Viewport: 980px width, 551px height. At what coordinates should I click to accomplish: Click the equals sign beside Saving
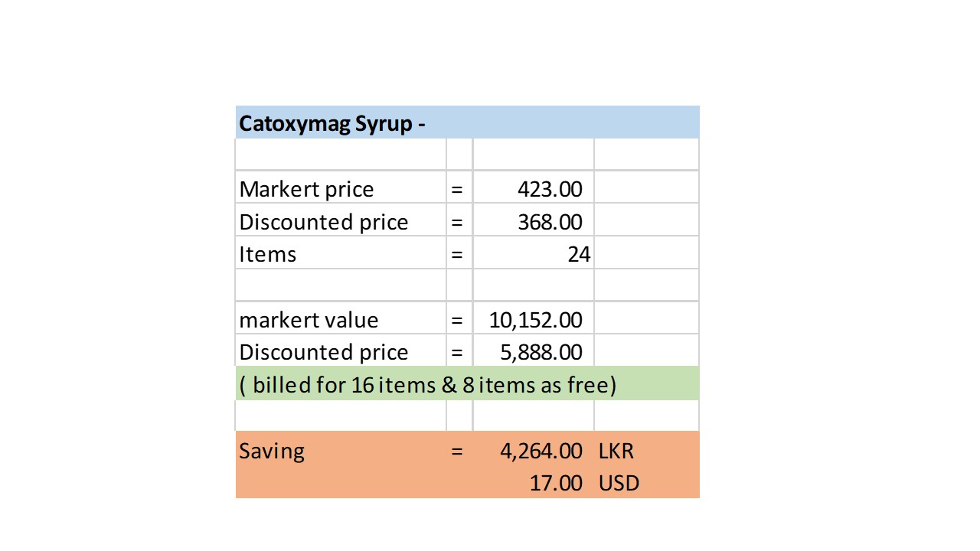[457, 452]
